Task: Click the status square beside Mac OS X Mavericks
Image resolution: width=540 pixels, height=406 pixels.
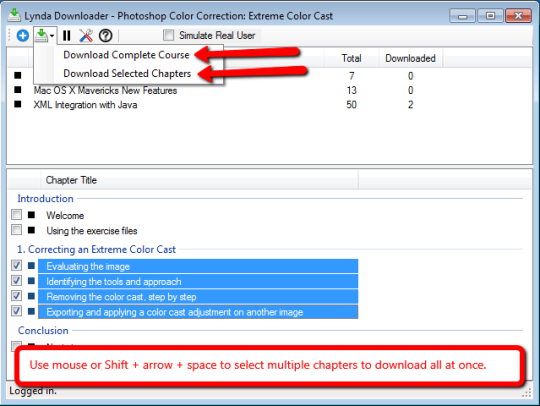Action: pyautogui.click(x=18, y=90)
